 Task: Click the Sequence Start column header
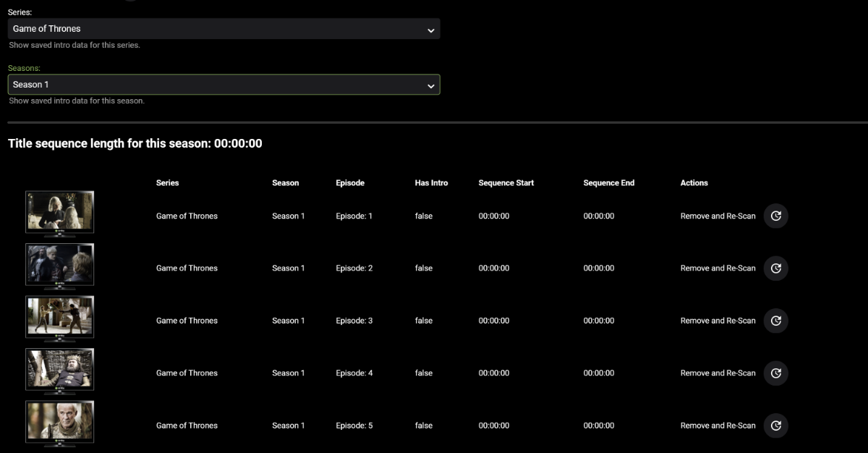[x=506, y=183]
